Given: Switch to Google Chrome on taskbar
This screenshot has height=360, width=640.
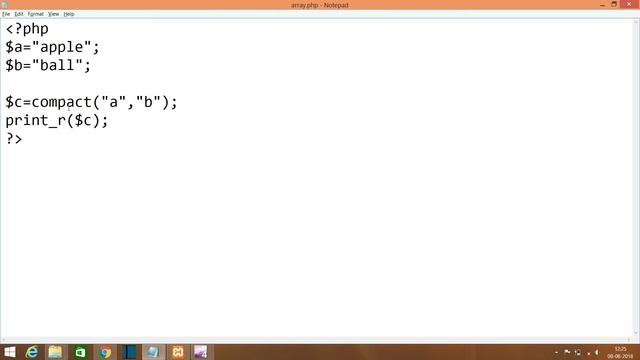Looking at the screenshot, I should (x=104, y=352).
